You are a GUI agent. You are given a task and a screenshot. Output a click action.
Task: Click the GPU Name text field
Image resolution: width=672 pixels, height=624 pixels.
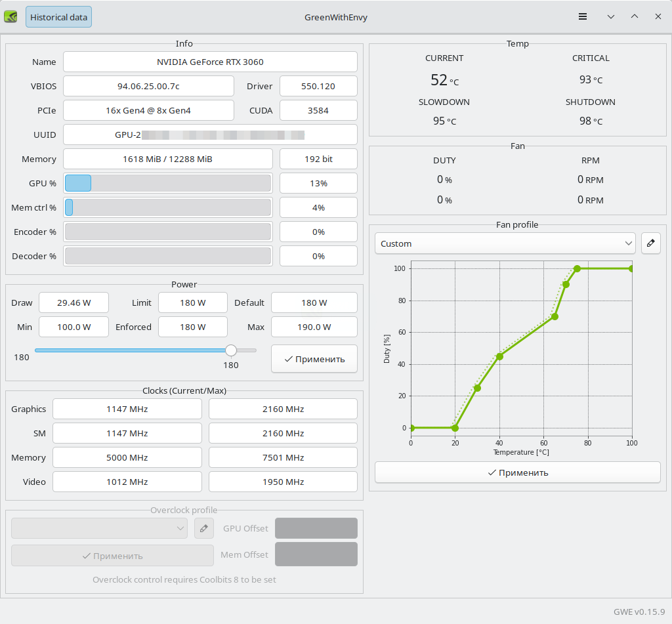point(210,62)
